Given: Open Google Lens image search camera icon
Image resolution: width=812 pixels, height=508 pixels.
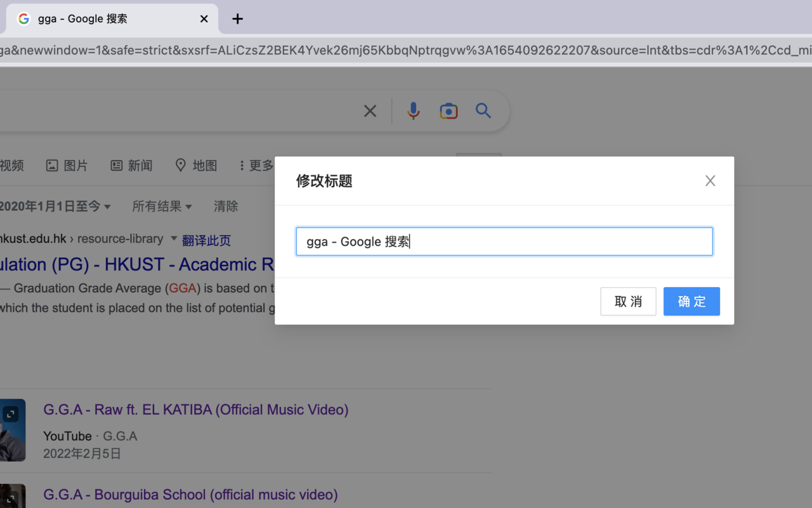Looking at the screenshot, I should (449, 111).
